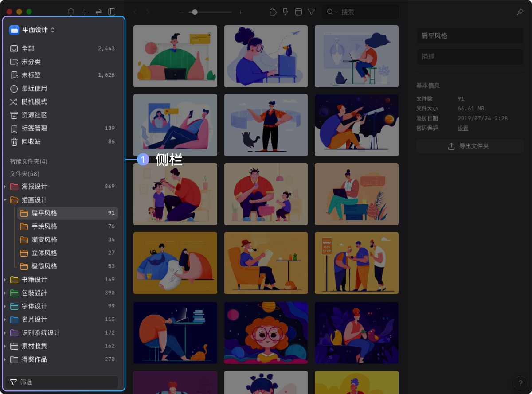Open the telescope stargazing illustration thumbnail
Image resolution: width=532 pixels, height=394 pixels.
tap(356, 125)
